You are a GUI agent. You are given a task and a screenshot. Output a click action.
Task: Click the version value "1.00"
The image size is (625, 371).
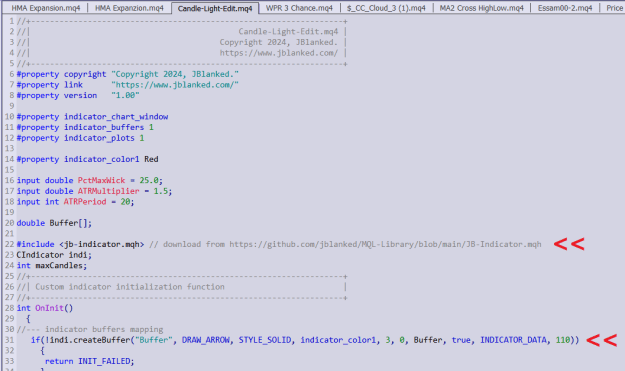(126, 96)
